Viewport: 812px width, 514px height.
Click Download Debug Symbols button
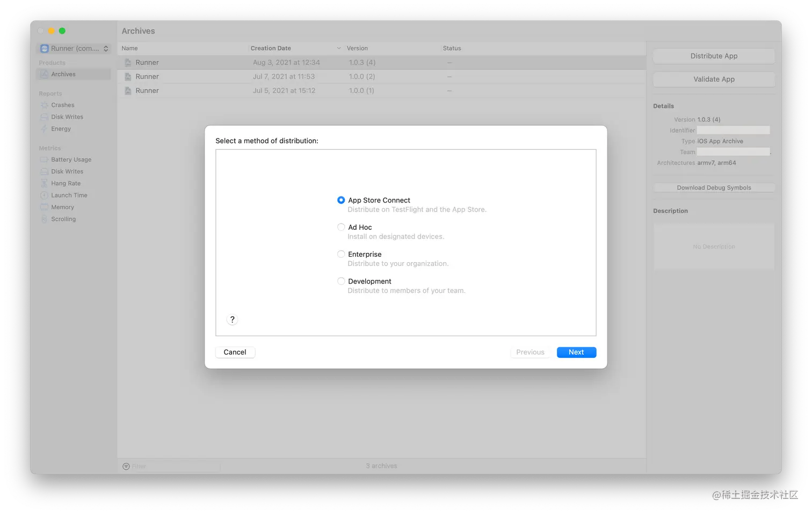click(x=714, y=187)
